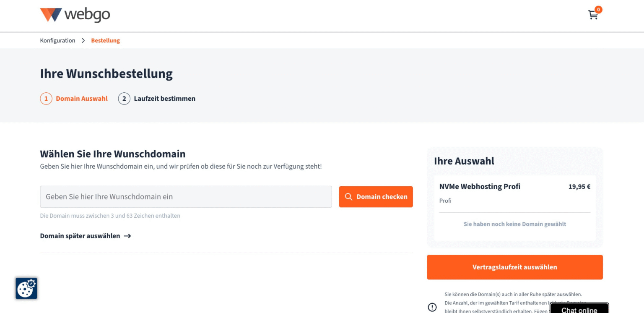
Task: Open the Konfiguration breadcrumb entry
Action: pyautogui.click(x=57, y=40)
